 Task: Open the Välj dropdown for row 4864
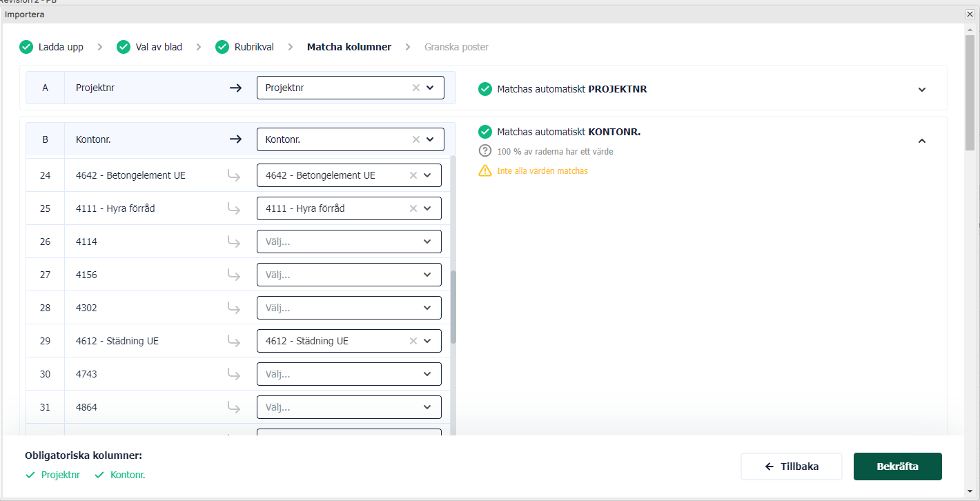point(349,407)
